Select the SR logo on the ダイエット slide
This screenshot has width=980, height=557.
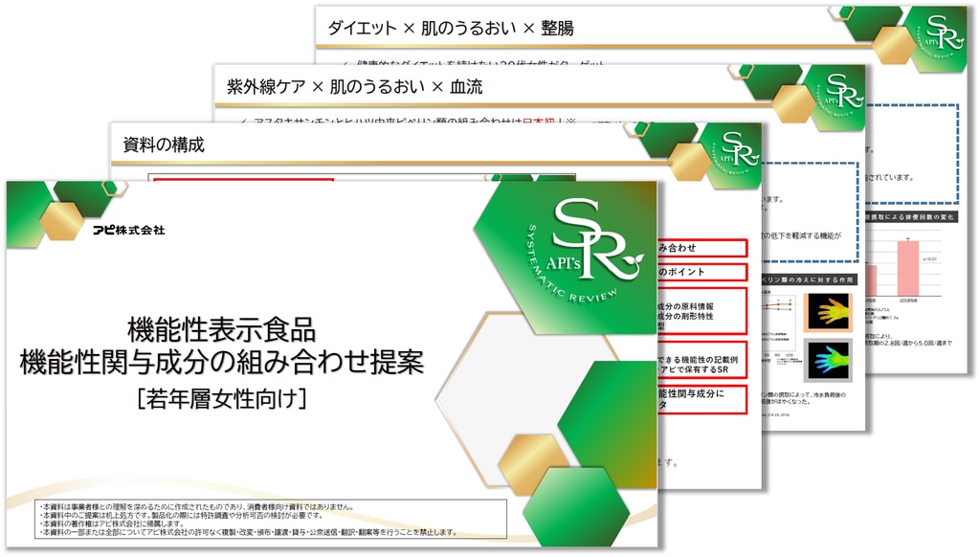pos(942,35)
